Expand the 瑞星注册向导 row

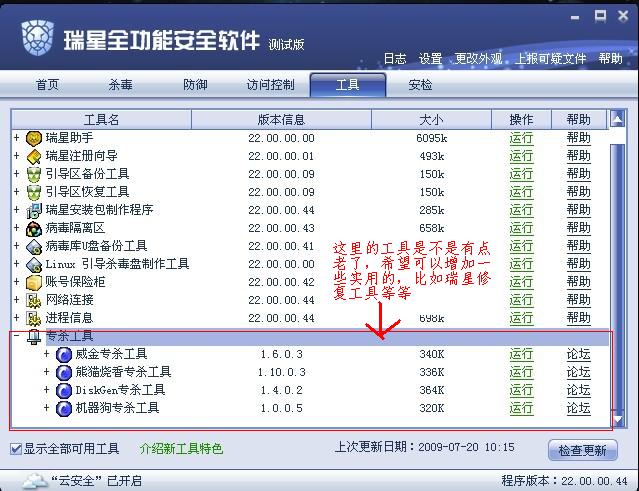point(16,155)
